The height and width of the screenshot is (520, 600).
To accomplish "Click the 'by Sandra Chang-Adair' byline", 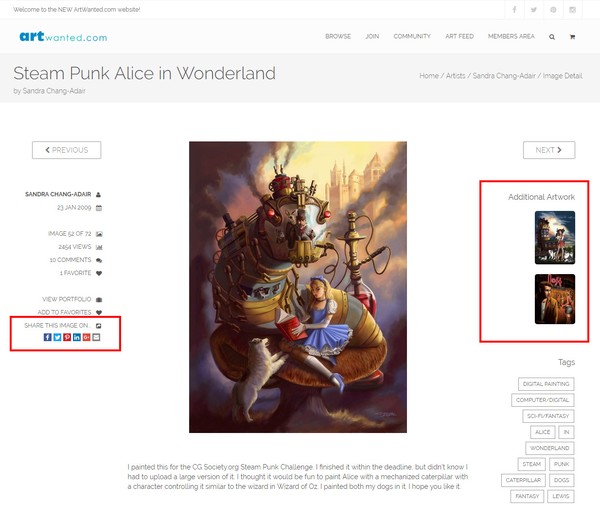I will click(49, 91).
